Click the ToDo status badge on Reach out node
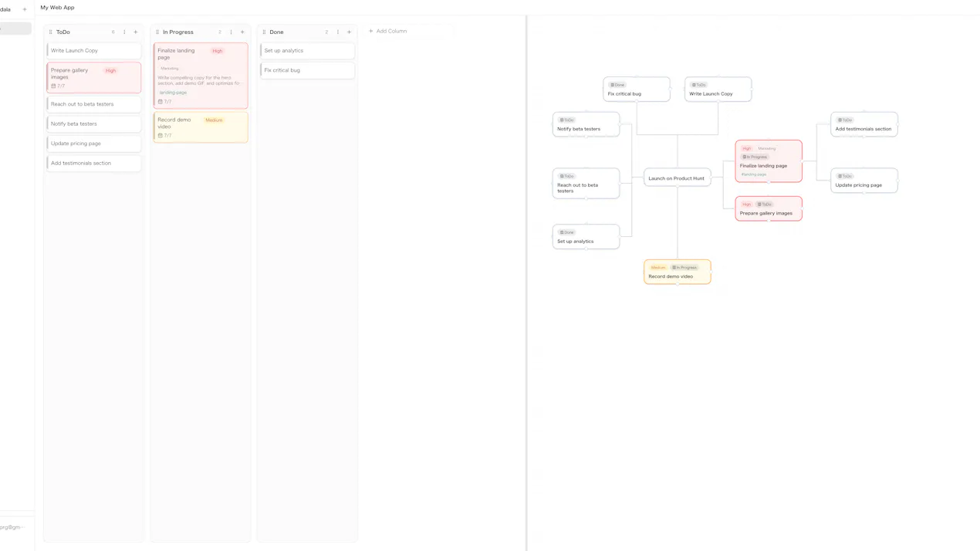The height and width of the screenshot is (551, 980). [x=567, y=176]
